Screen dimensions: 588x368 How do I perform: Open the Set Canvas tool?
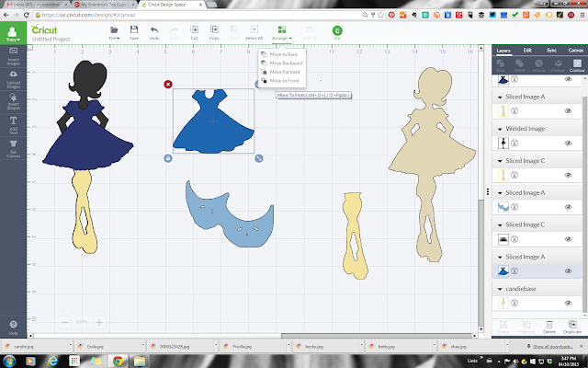point(13,148)
